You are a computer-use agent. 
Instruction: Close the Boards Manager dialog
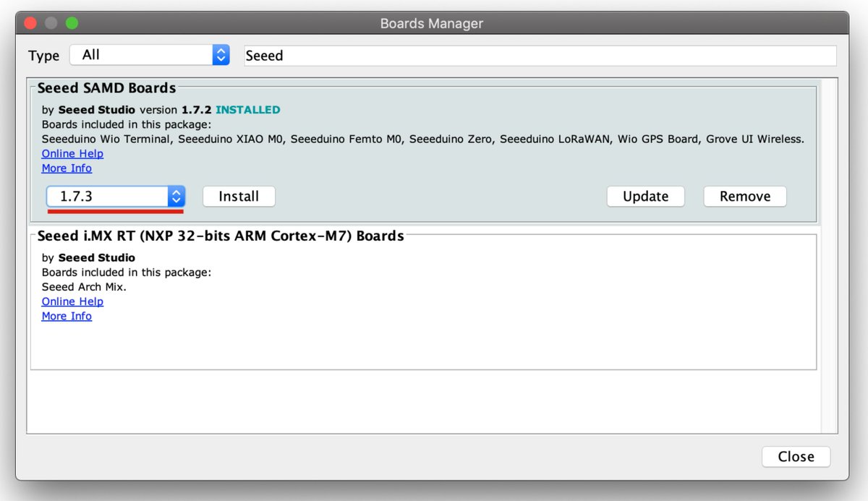796,456
